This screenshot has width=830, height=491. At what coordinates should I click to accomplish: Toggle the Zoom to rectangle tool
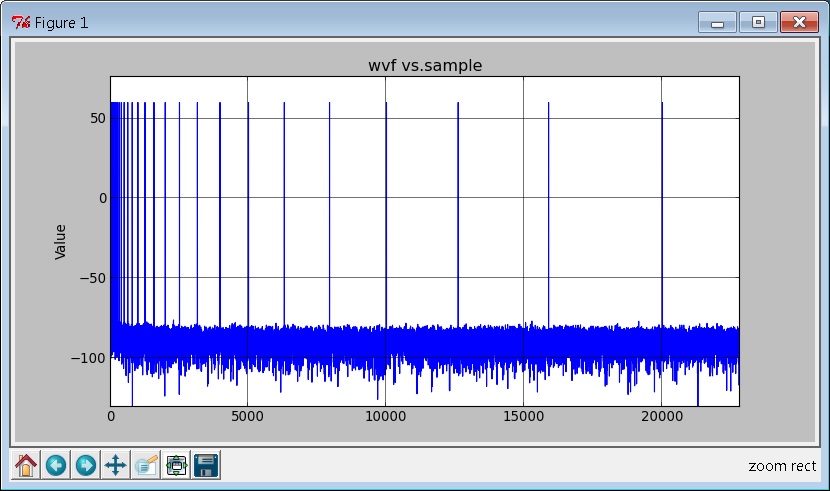pos(146,466)
